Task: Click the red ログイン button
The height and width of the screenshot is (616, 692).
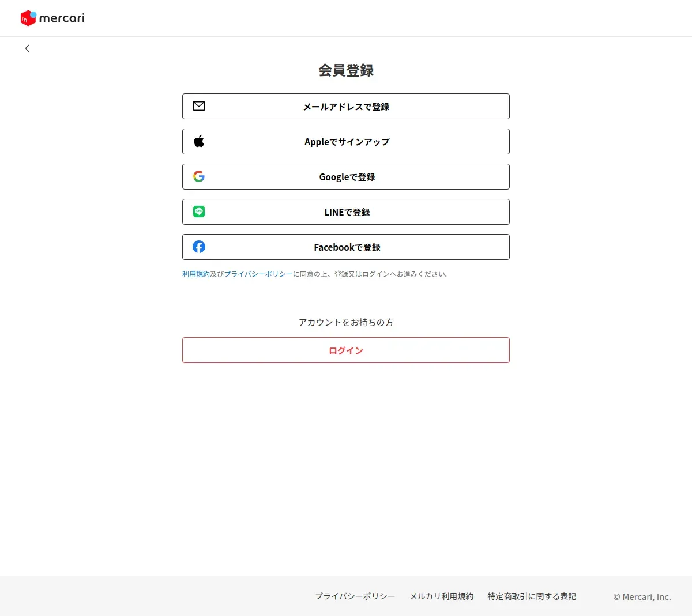Action: (x=346, y=350)
